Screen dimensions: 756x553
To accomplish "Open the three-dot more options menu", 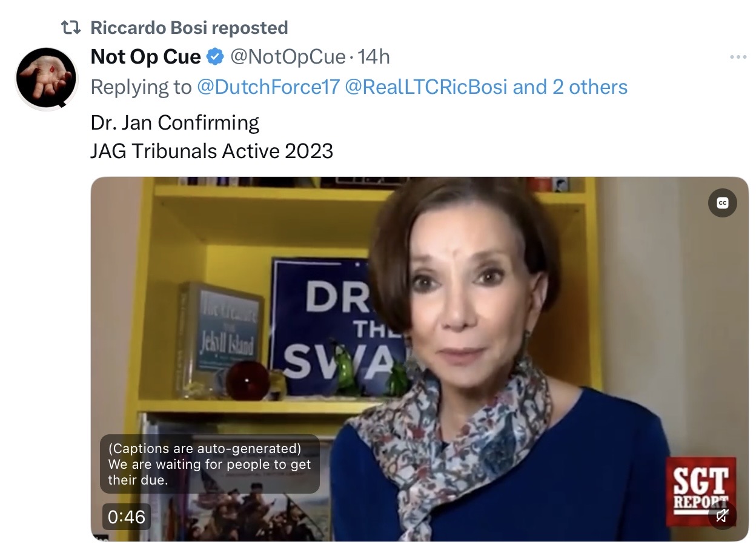I will point(738,57).
